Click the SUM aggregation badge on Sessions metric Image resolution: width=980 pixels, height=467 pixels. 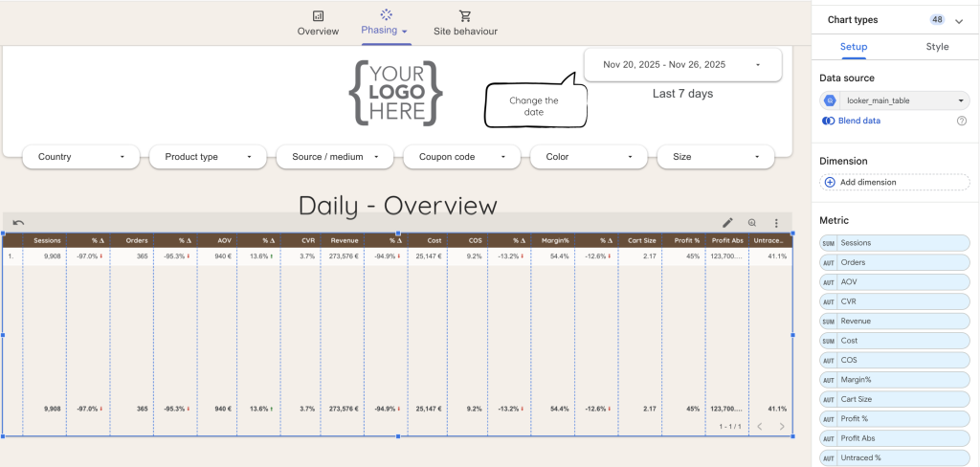[829, 243]
